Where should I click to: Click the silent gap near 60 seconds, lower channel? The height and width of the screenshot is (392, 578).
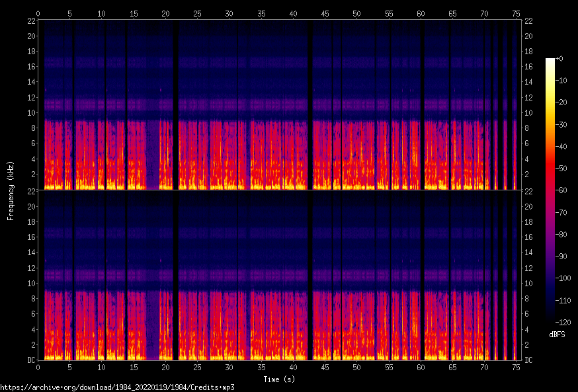pos(422,278)
